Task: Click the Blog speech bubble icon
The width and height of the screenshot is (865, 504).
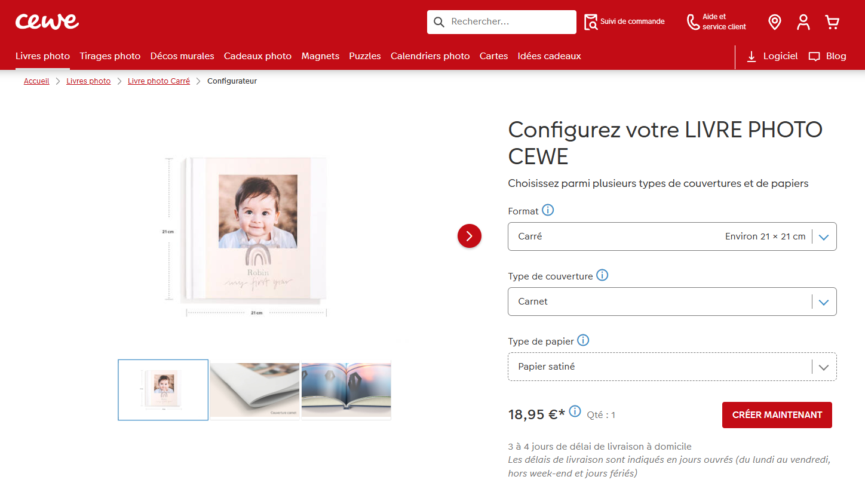Action: [814, 56]
